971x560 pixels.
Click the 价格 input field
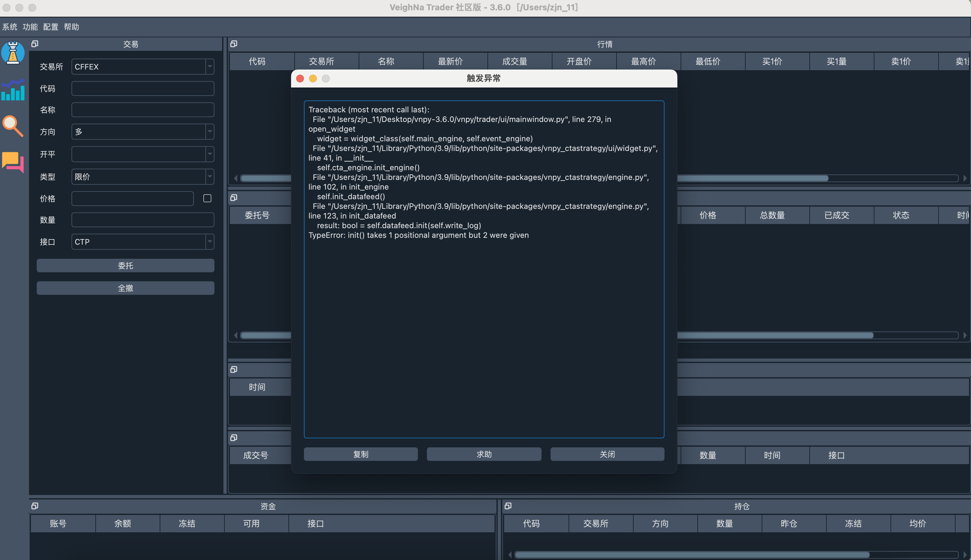(x=132, y=199)
